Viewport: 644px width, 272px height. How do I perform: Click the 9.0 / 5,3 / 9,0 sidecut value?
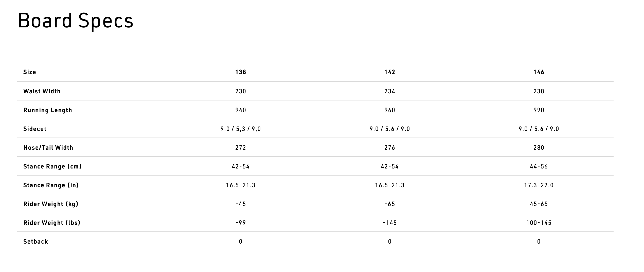[241, 129]
